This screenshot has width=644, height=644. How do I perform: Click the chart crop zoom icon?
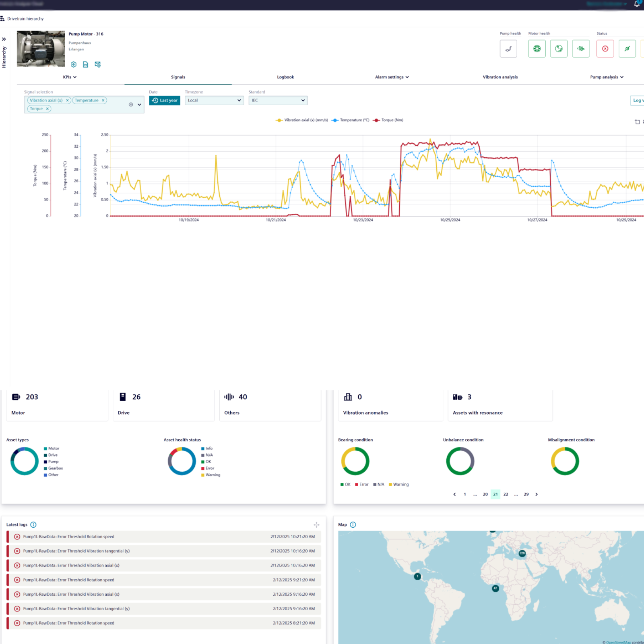637,122
